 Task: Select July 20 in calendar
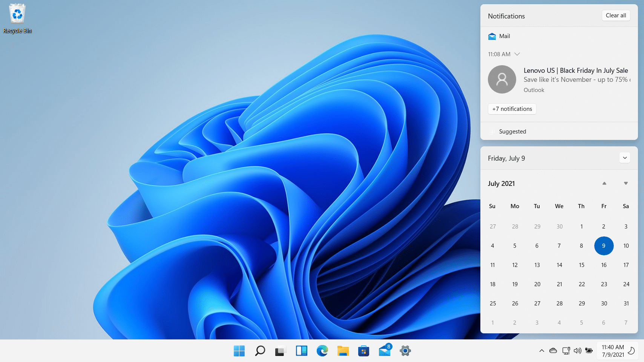coord(537,284)
